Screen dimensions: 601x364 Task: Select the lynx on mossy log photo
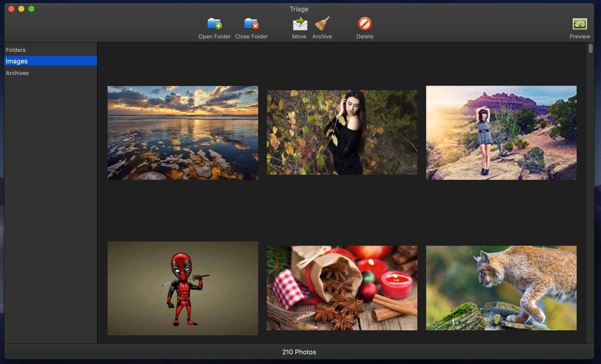coord(501,288)
